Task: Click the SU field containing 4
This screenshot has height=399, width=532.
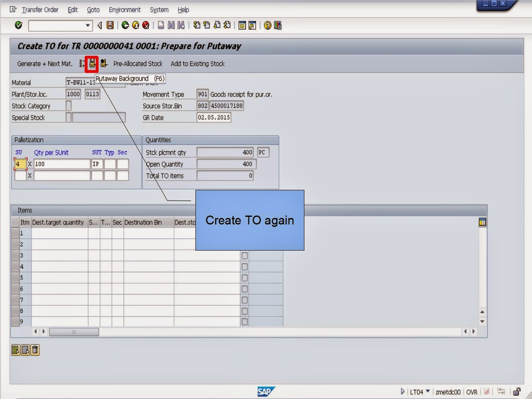Action: (21, 164)
